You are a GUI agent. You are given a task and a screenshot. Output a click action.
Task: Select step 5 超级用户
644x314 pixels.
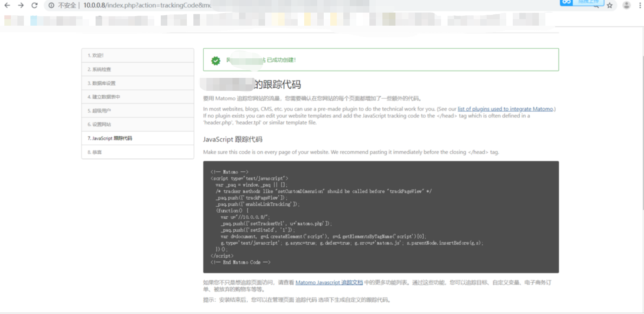[137, 110]
